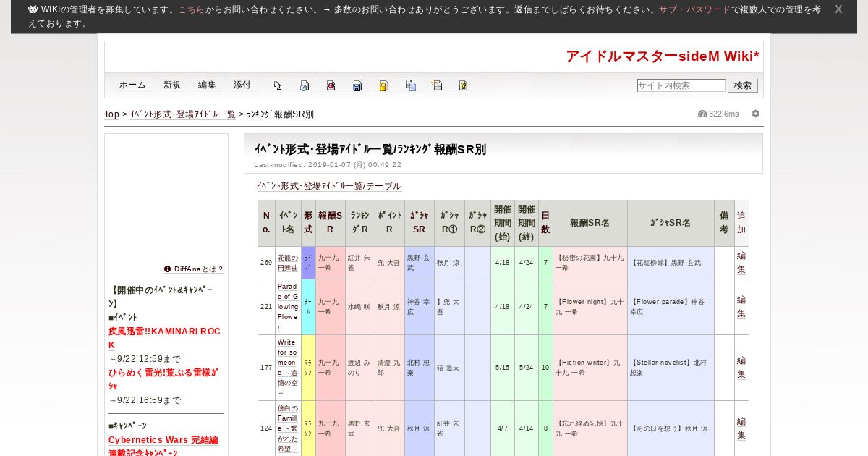Open the アイドルマスターsideM Wiki* site title

click(x=662, y=56)
